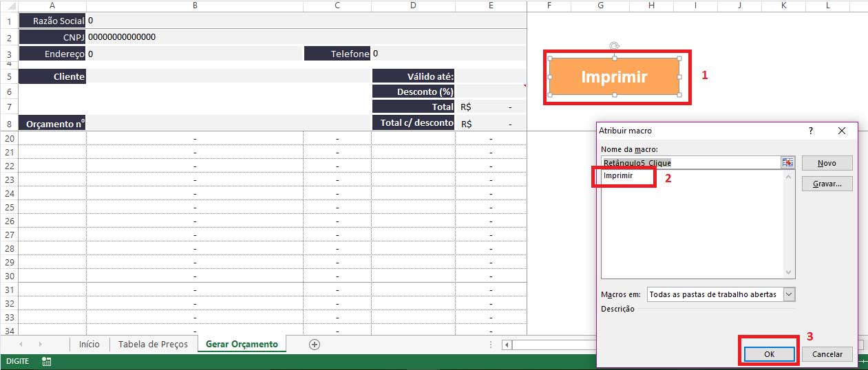Open the Tabela de Preços sheet tab

point(153,345)
